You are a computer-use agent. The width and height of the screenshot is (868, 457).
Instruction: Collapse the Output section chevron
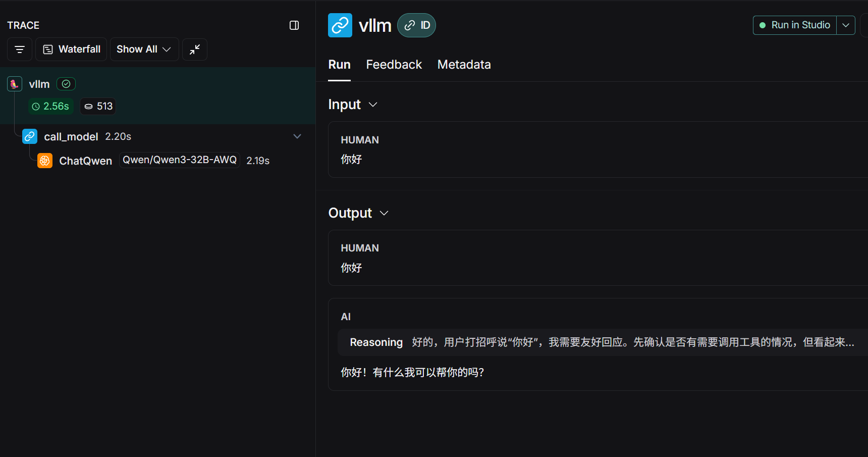(383, 213)
